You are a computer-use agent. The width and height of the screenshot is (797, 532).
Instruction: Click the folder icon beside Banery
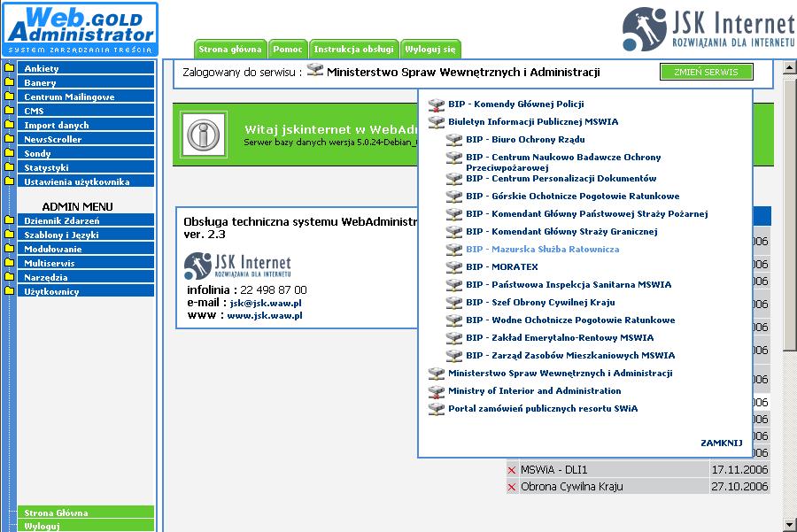point(9,81)
